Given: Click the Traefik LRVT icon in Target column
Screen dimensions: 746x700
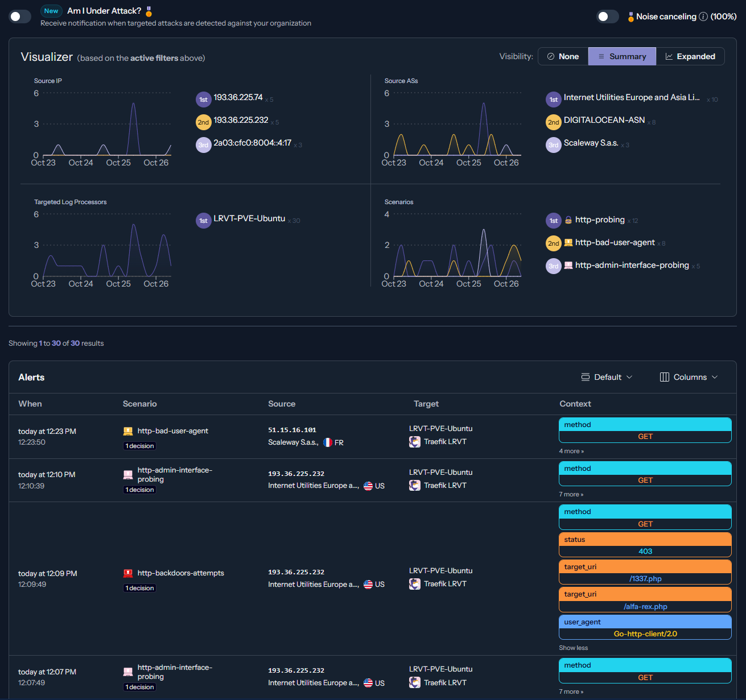Looking at the screenshot, I should pos(415,442).
